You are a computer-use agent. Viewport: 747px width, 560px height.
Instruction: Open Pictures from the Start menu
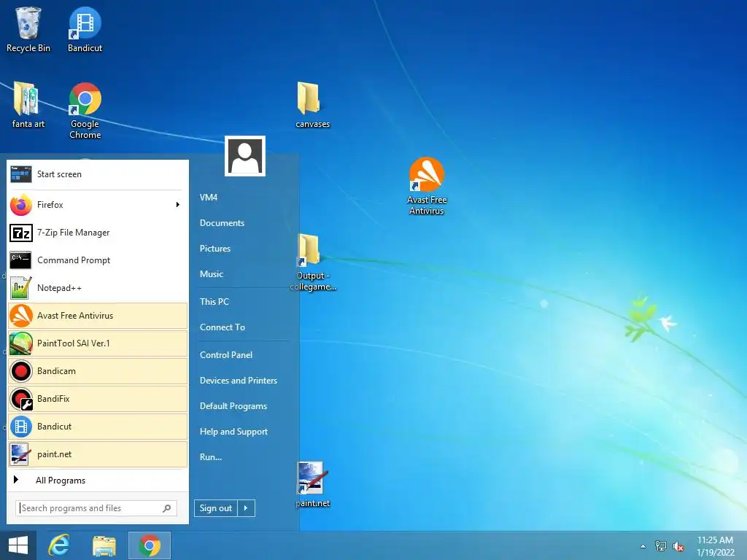tap(215, 249)
